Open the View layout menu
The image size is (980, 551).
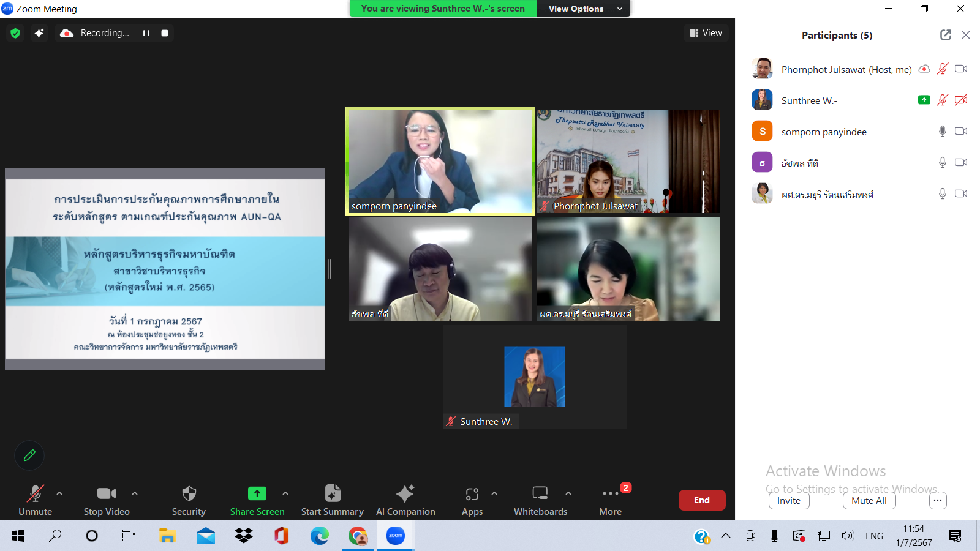pyautogui.click(x=706, y=33)
